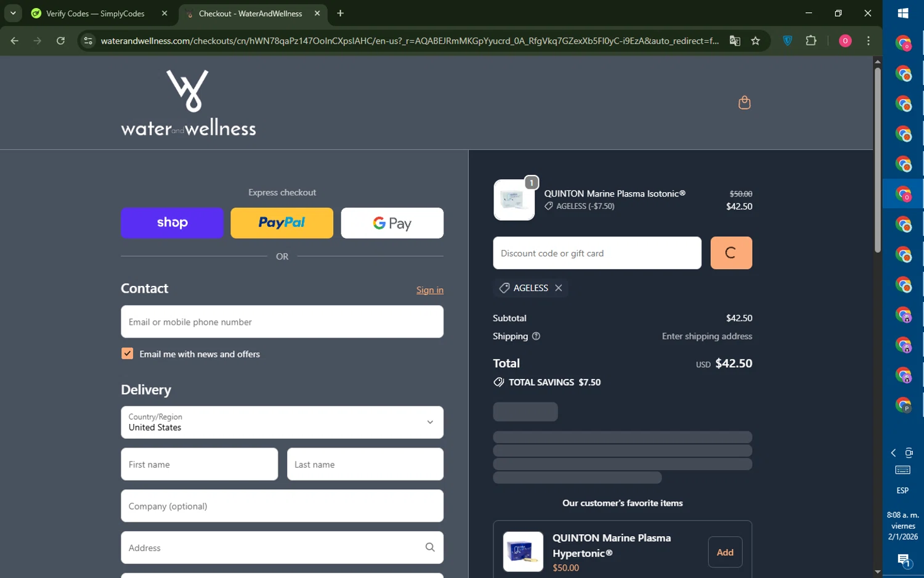
Task: Go forward in browser history
Action: [38, 41]
